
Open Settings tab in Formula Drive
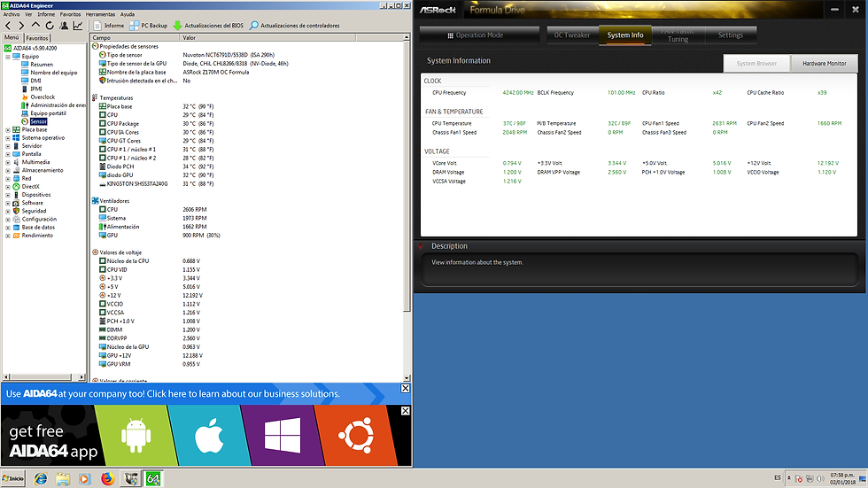(x=731, y=35)
